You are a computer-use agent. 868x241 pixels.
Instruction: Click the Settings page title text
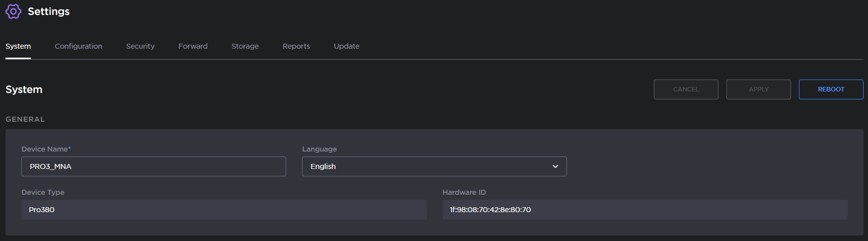(x=49, y=11)
